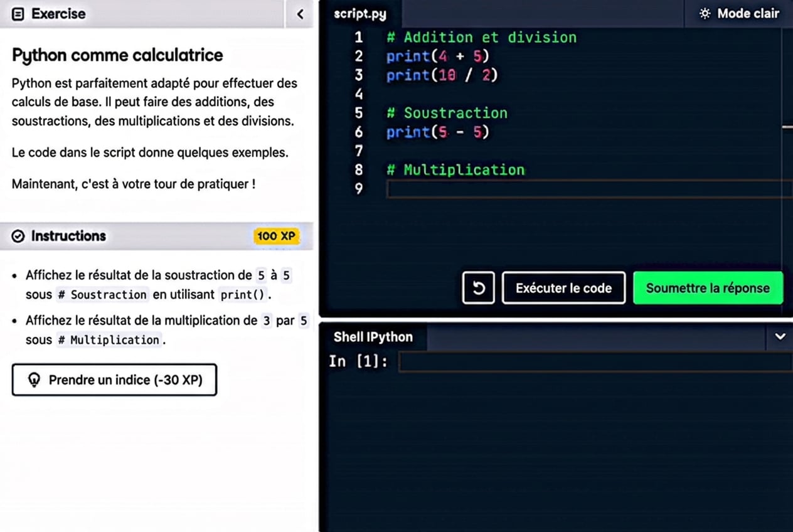Click the line print(5 - 5)
The image size is (793, 532).
tap(437, 132)
